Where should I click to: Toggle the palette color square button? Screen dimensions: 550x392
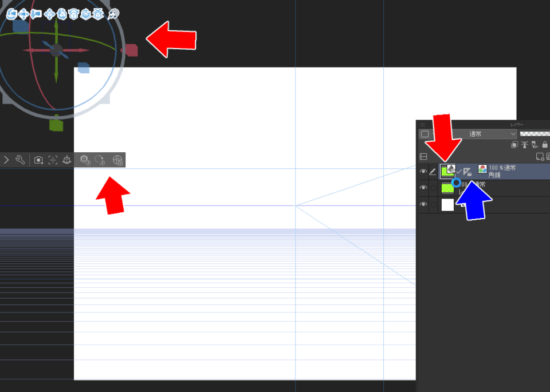click(x=425, y=134)
